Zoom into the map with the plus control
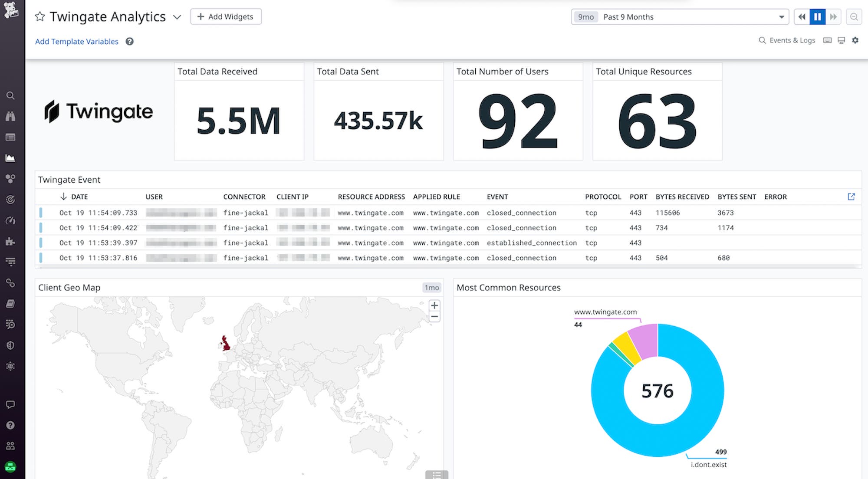This screenshot has width=868, height=479. click(434, 306)
